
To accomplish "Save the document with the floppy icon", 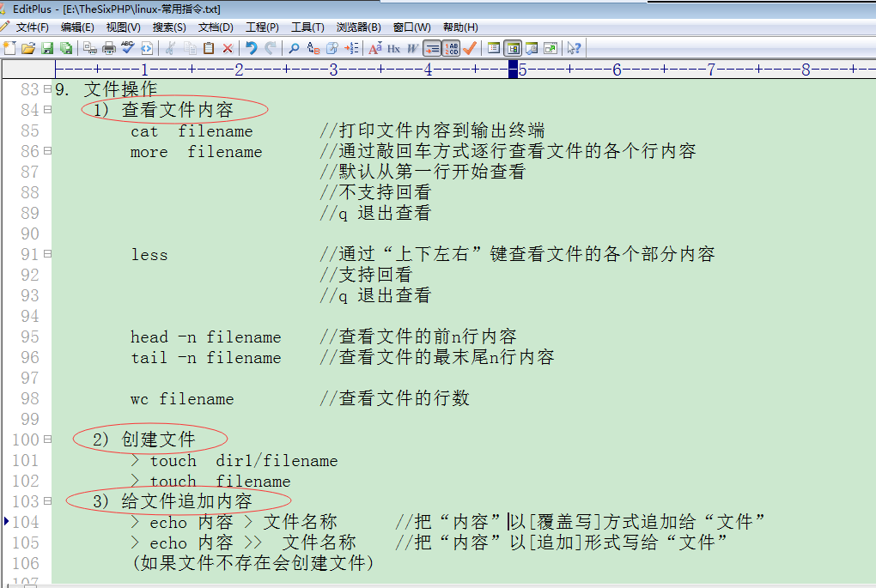I will [46, 48].
